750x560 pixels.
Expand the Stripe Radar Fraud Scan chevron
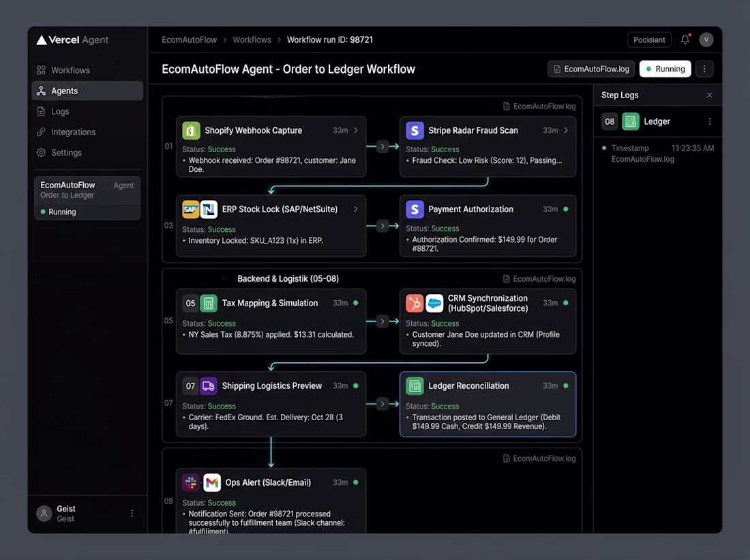click(x=566, y=130)
